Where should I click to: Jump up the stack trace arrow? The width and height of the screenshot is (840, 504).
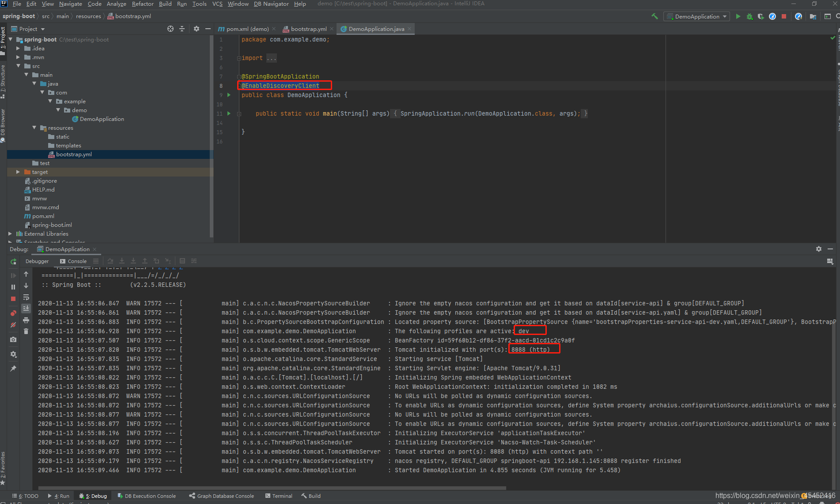click(26, 274)
